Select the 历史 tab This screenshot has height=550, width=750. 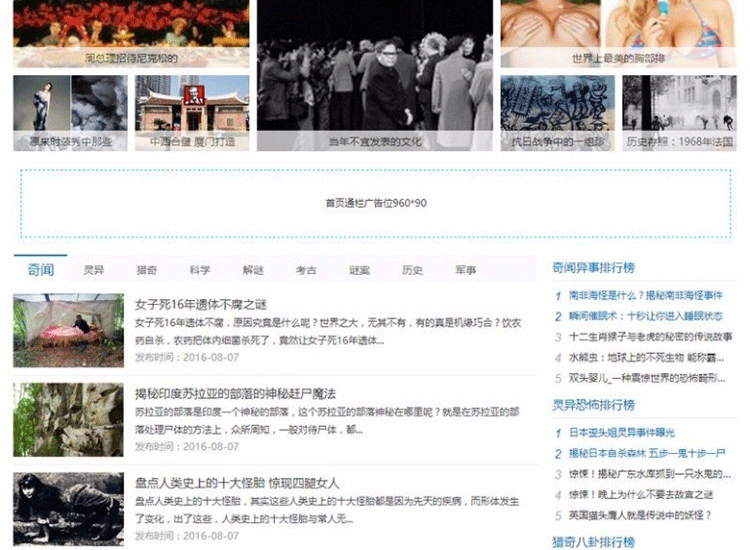pyautogui.click(x=412, y=270)
